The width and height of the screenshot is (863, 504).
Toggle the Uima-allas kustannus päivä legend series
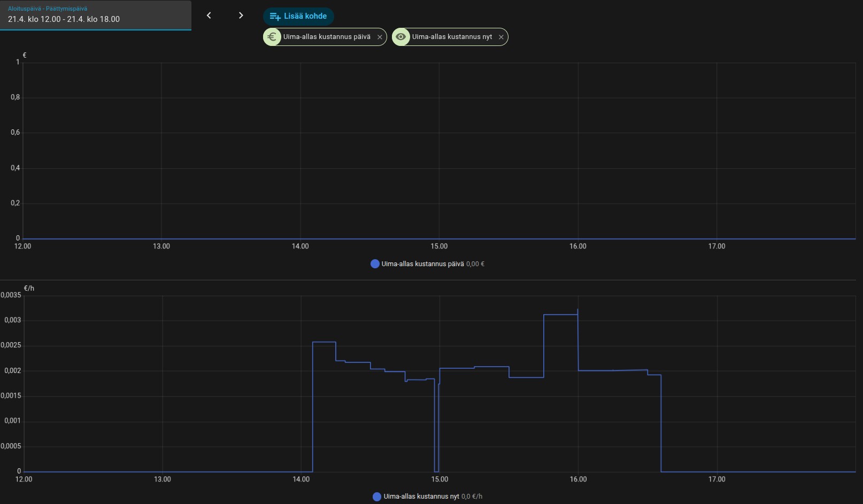422,264
